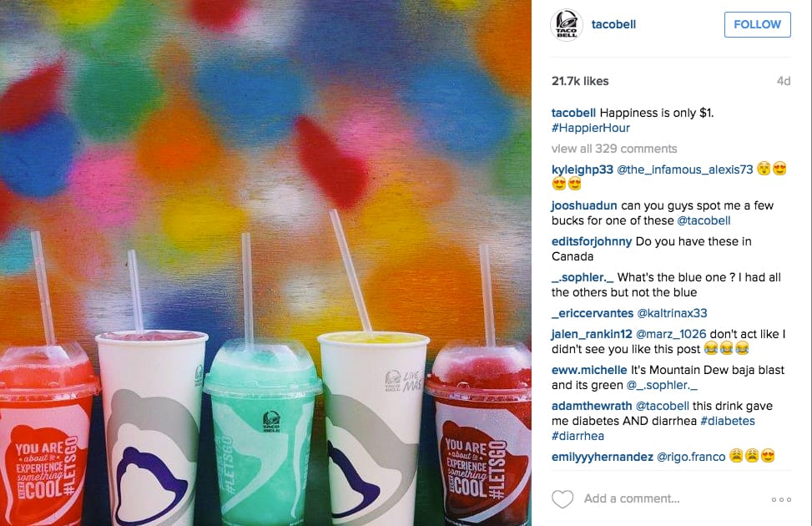Click the Taco Bell profile avatar
Viewport: 812px width, 526px height.
pyautogui.click(x=567, y=24)
